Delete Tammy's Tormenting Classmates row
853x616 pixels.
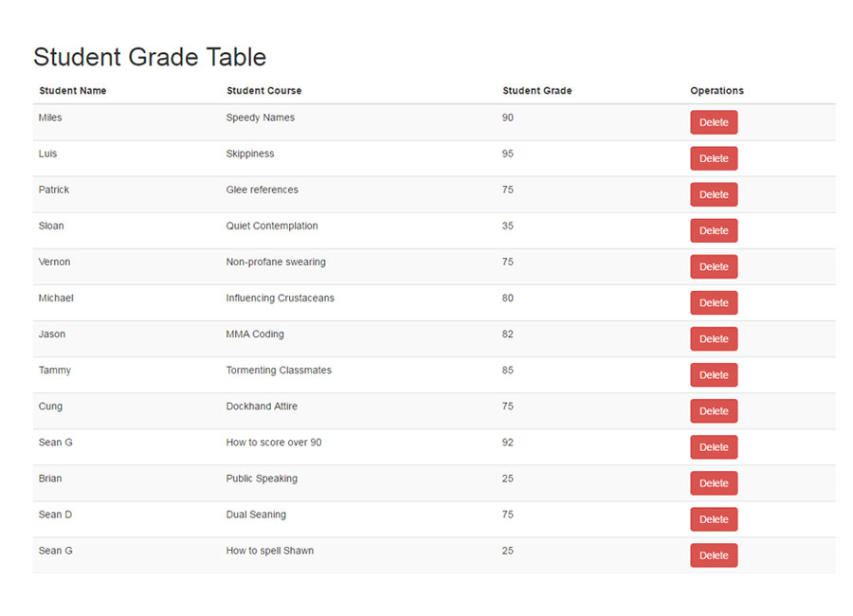tap(714, 375)
